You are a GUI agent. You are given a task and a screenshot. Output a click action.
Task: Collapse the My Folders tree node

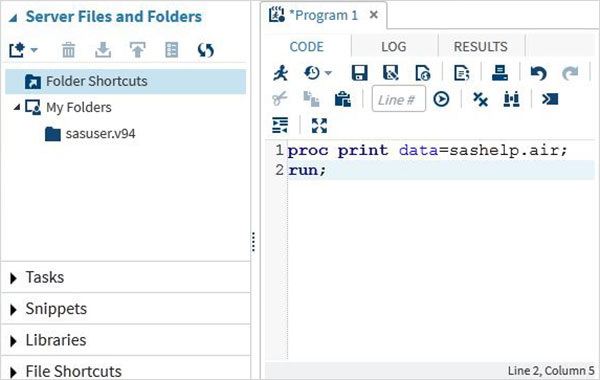(16, 108)
